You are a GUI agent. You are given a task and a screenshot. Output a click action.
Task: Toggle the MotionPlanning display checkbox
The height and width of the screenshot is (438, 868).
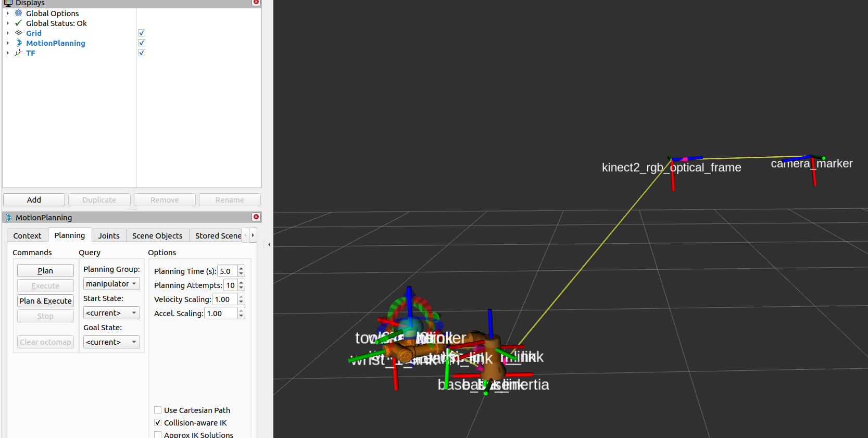[141, 43]
